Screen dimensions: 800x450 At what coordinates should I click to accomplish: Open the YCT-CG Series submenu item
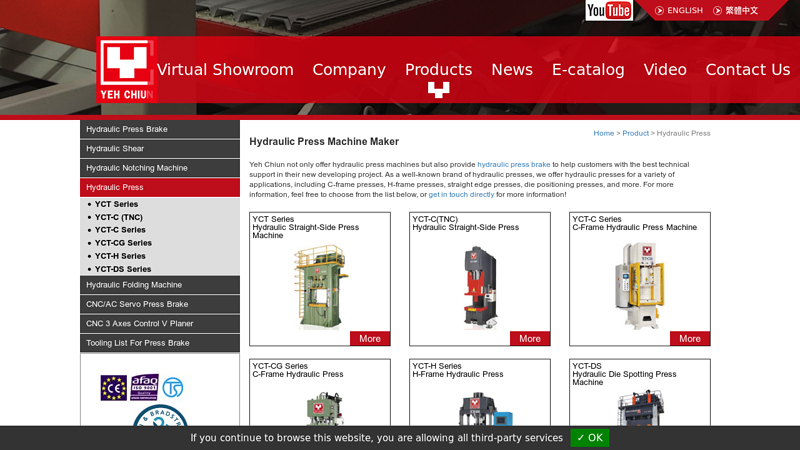click(x=123, y=243)
